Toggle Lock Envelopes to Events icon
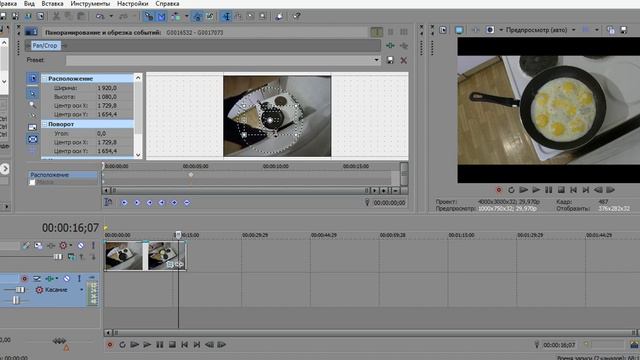Image resolution: width=640 pixels, height=360 pixels. click(x=198, y=16)
